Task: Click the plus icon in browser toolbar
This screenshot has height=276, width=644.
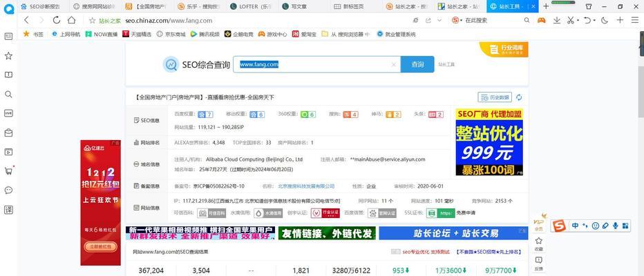Action: [620, 20]
